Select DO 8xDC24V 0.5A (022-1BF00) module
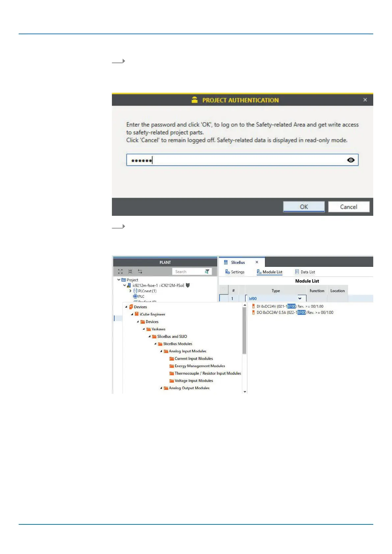 295,313
